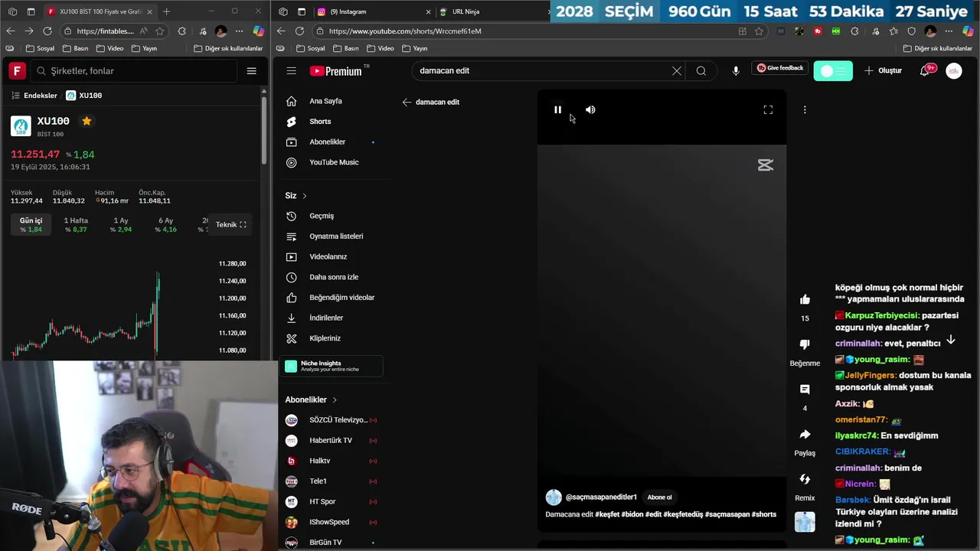This screenshot has height=551, width=980.
Task: Open YouTube account avatar menu
Action: [954, 70]
